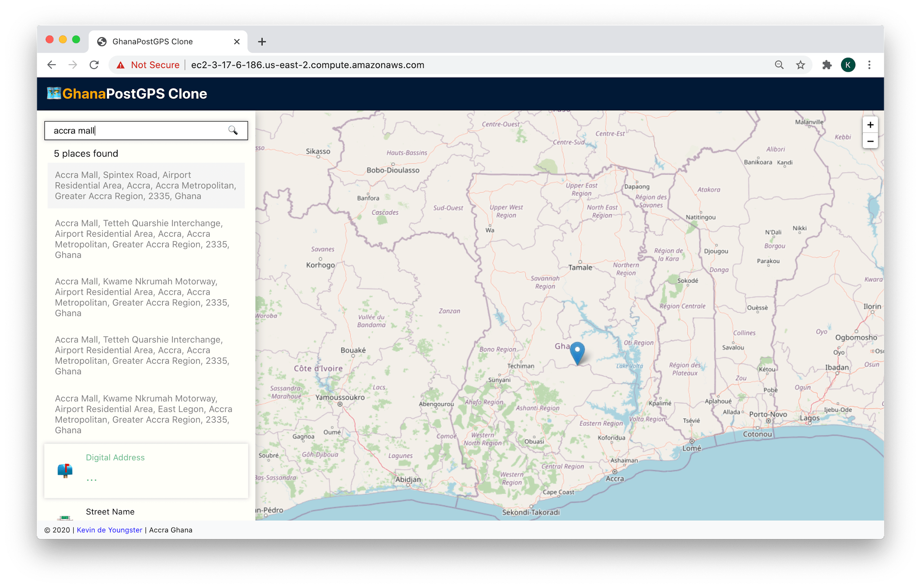Click the map logo icon in header
Image resolution: width=921 pixels, height=588 pixels.
(x=53, y=93)
